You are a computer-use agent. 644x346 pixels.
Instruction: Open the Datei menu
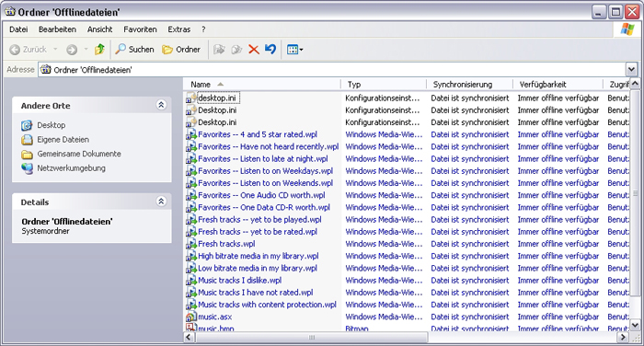[18, 29]
